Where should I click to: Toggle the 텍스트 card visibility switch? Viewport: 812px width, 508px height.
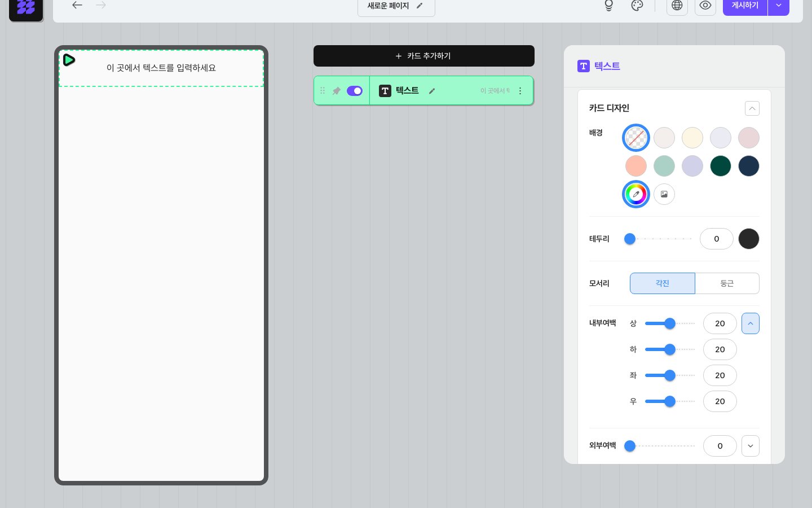pyautogui.click(x=355, y=91)
